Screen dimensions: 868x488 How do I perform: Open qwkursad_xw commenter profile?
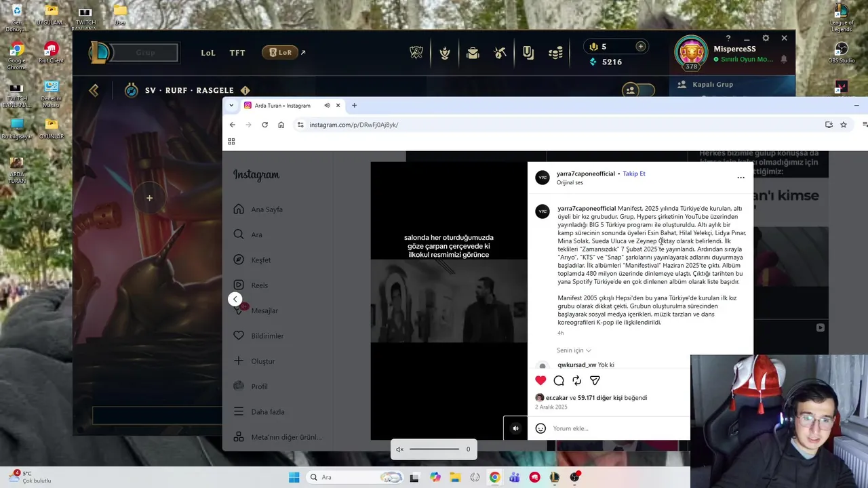pyautogui.click(x=577, y=365)
